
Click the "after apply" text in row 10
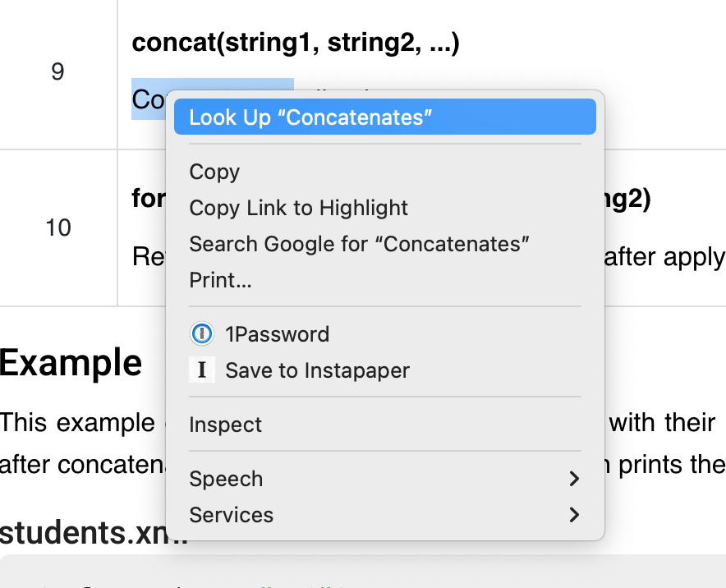[664, 257]
